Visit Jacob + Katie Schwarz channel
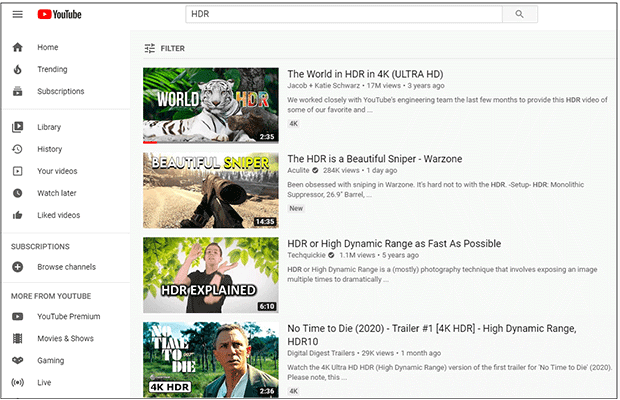Viewport: 620px width, 400px height. 324,86
